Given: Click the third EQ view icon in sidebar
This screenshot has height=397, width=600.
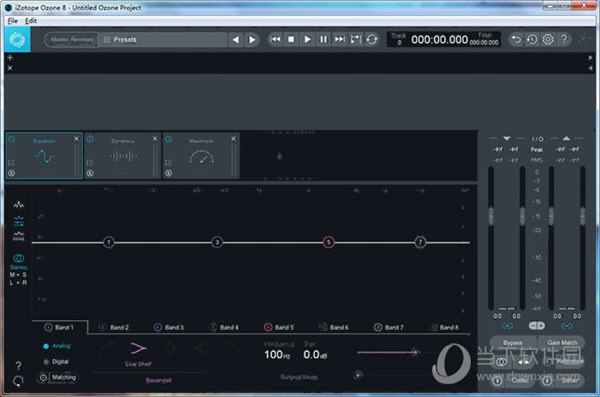Looking at the screenshot, I should pyautogui.click(x=18, y=236).
